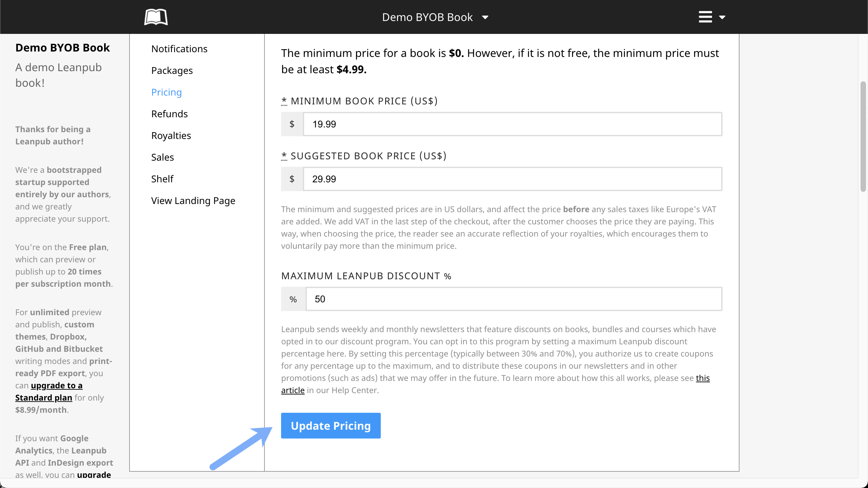This screenshot has width=868, height=488.
Task: Click the Leanpub open book logo
Action: pos(156,17)
